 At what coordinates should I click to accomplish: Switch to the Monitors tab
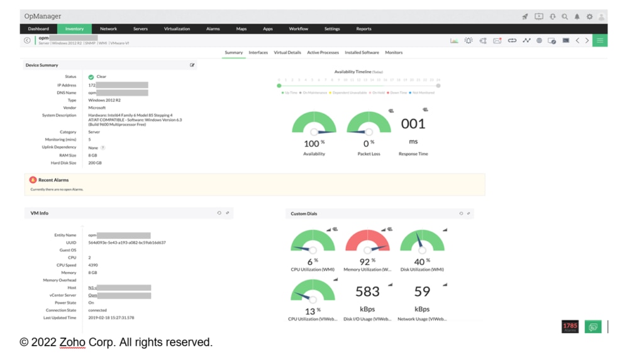tap(394, 53)
